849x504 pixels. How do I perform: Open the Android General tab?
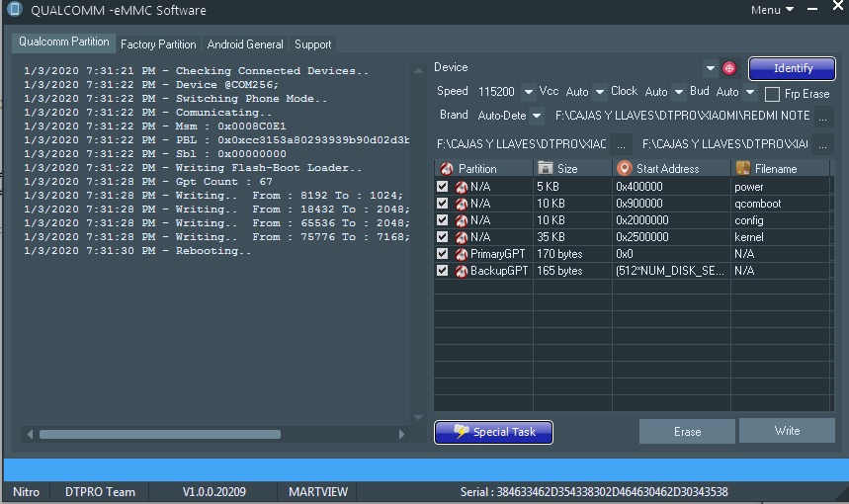[245, 44]
